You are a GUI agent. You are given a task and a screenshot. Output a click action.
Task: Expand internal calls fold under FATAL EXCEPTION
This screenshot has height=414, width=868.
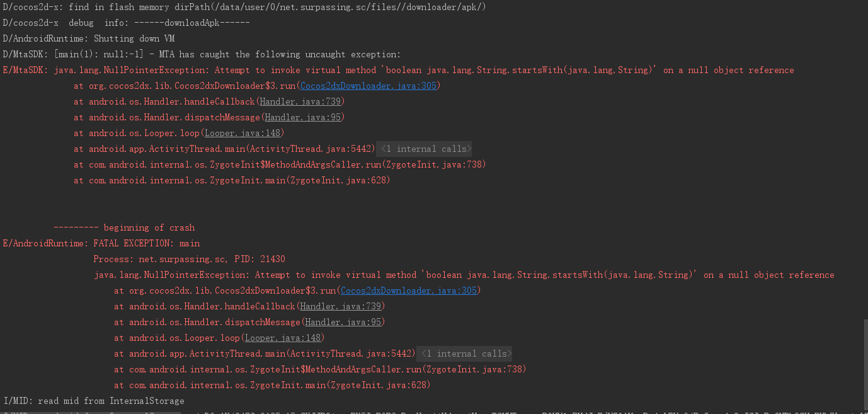click(465, 354)
